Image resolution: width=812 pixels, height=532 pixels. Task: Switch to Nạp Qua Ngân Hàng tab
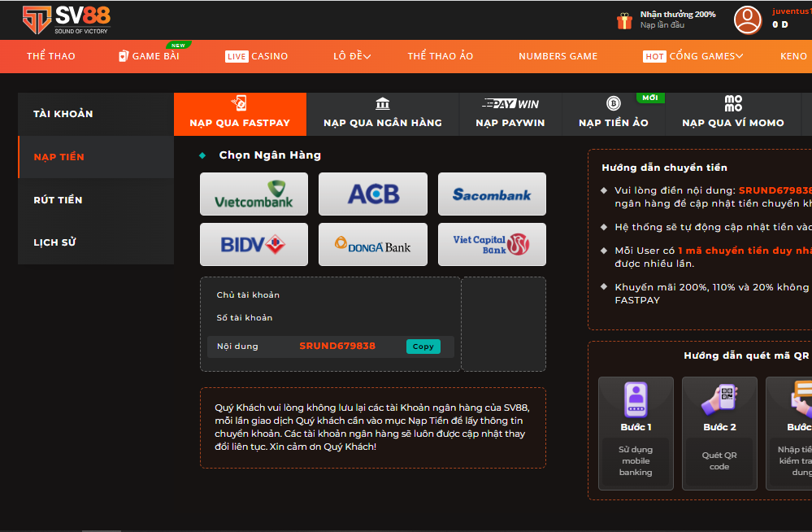click(383, 114)
